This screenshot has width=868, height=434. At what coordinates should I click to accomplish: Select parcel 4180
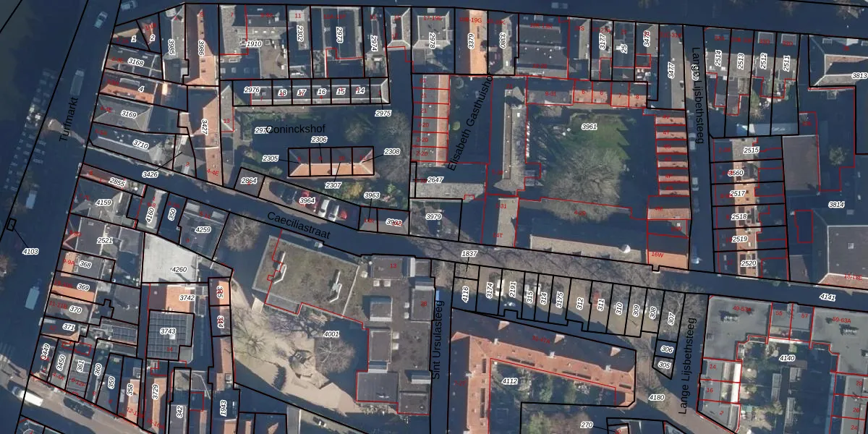[656, 398]
